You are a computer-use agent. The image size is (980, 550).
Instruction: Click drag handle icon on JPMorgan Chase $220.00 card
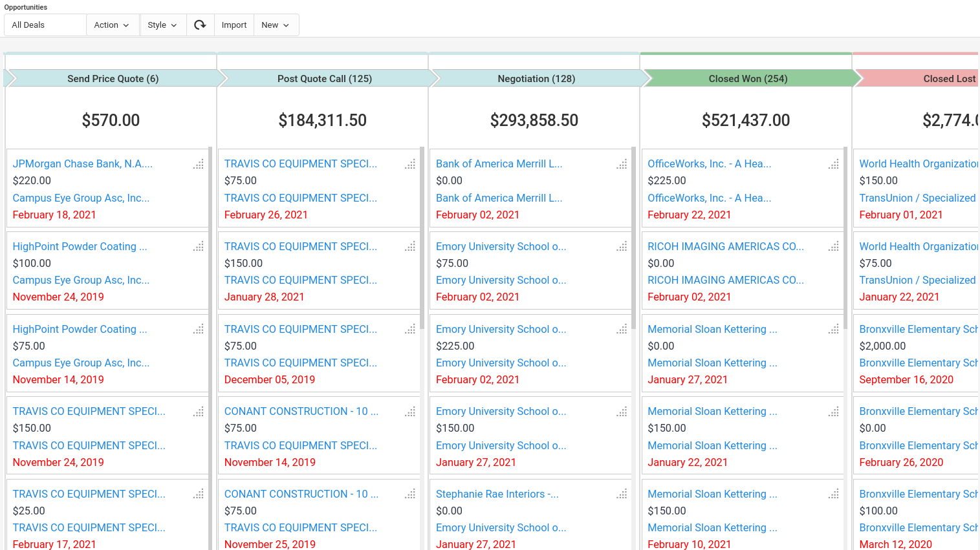(199, 164)
